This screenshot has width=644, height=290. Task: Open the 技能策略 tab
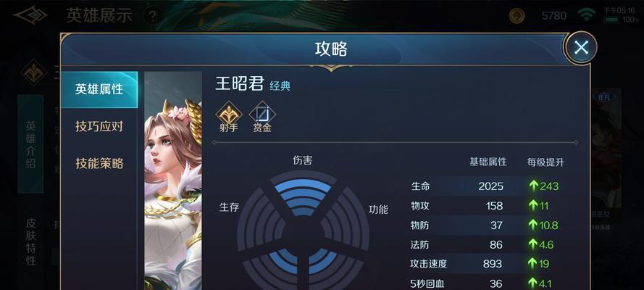99,163
